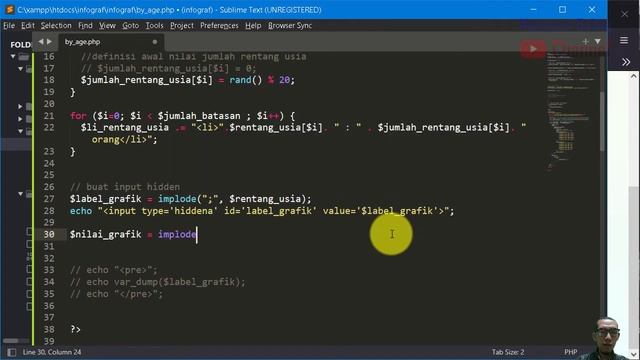
Task: Click 'orang</li>";' wrapped line text
Action: 124,140
